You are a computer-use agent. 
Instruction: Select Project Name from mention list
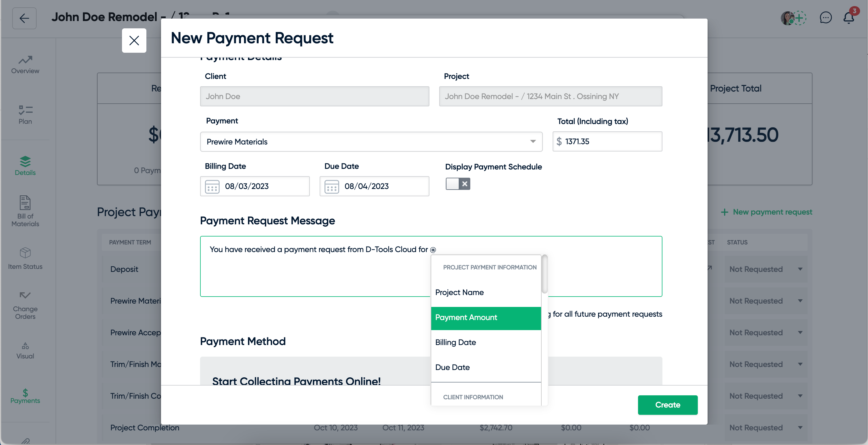tap(486, 292)
